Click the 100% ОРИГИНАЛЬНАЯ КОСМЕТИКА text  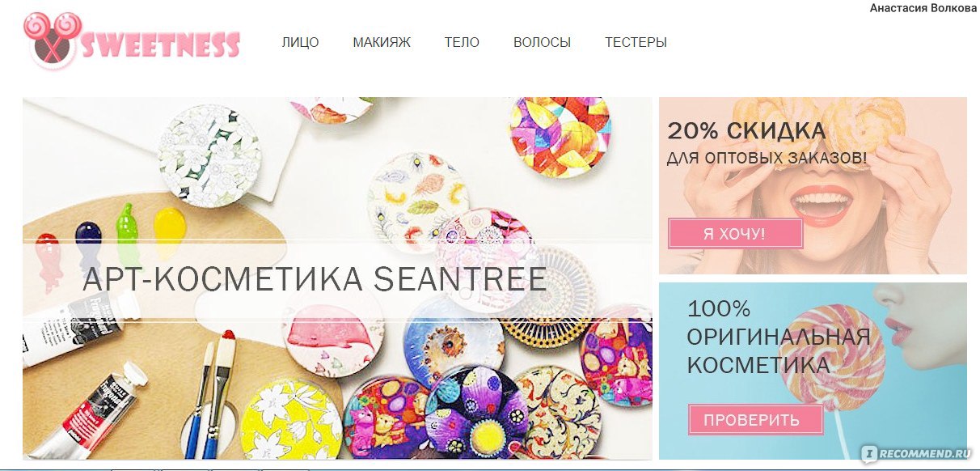779,337
